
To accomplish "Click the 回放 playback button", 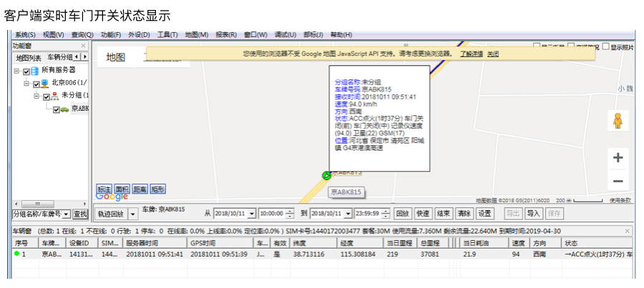I will click(403, 213).
